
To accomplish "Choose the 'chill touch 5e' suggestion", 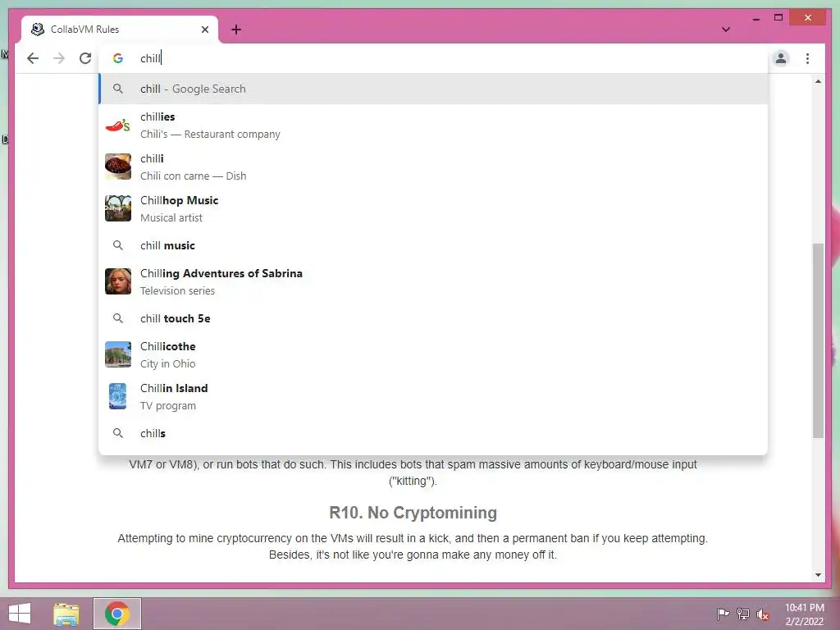I will tap(433, 318).
